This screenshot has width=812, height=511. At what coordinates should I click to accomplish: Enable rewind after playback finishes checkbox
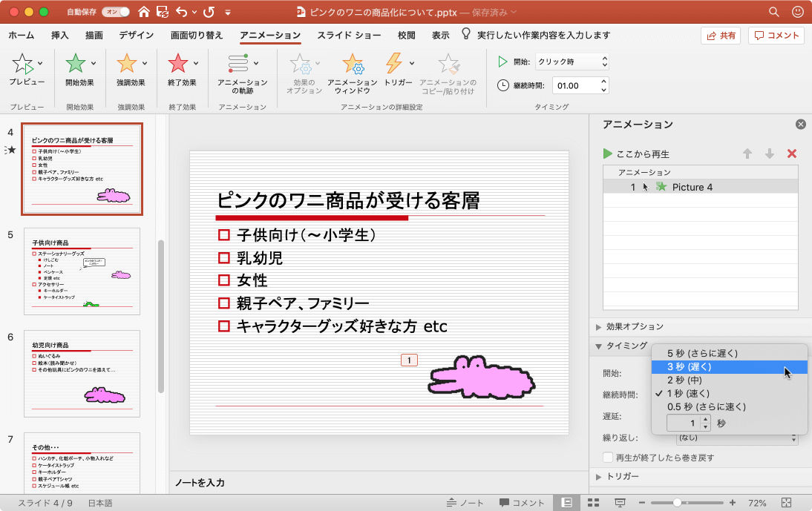[x=609, y=458]
